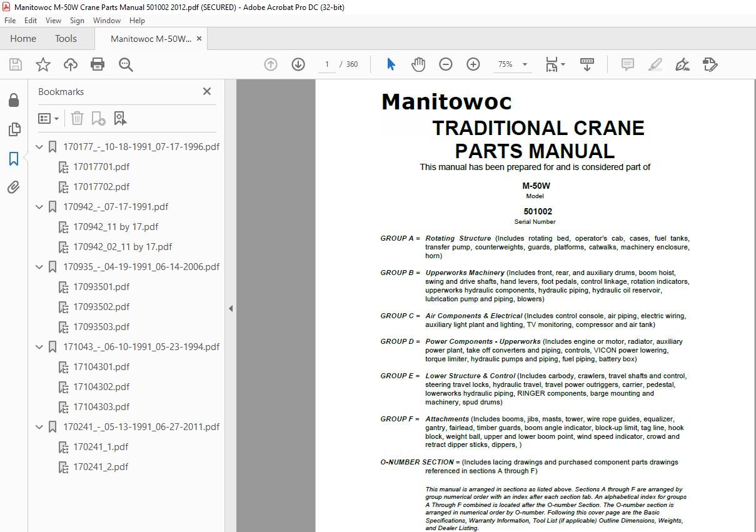The height and width of the screenshot is (532, 756).
Task: Zoom in with the plus icon
Action: click(x=473, y=64)
